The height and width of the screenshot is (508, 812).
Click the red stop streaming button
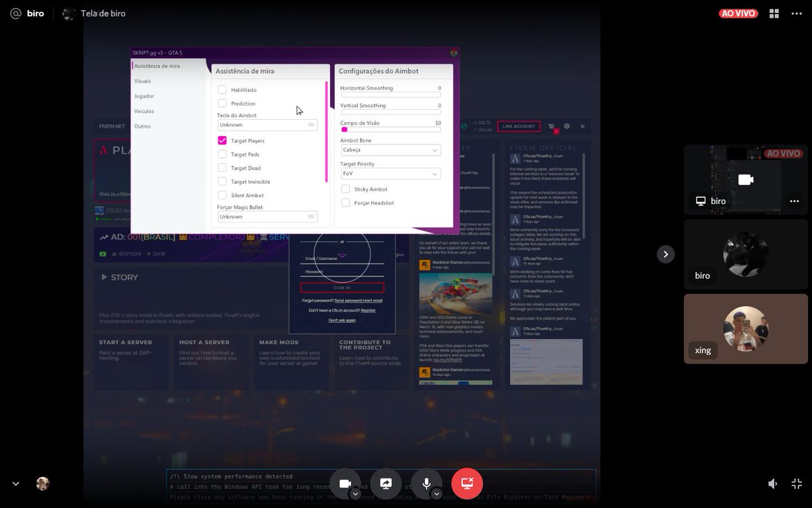point(467,484)
